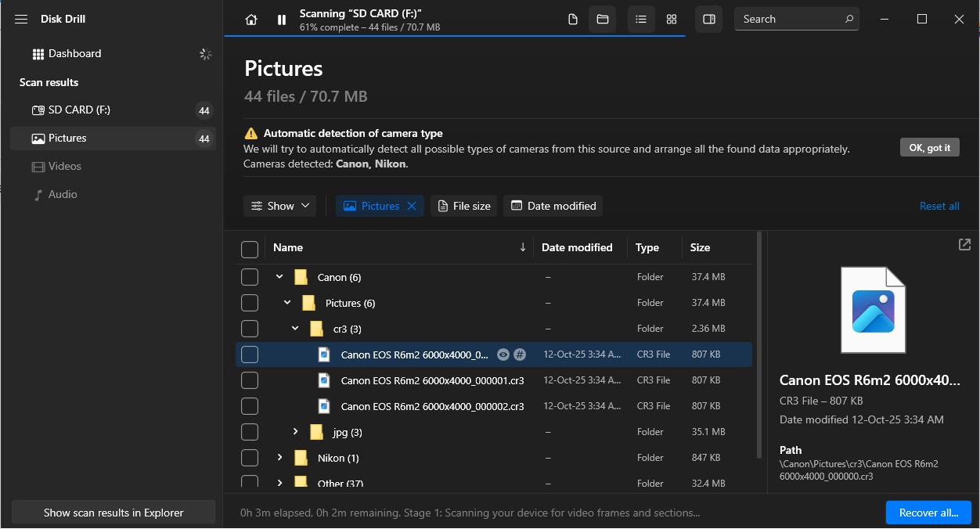Select Audio category in sidebar

pyautogui.click(x=113, y=195)
